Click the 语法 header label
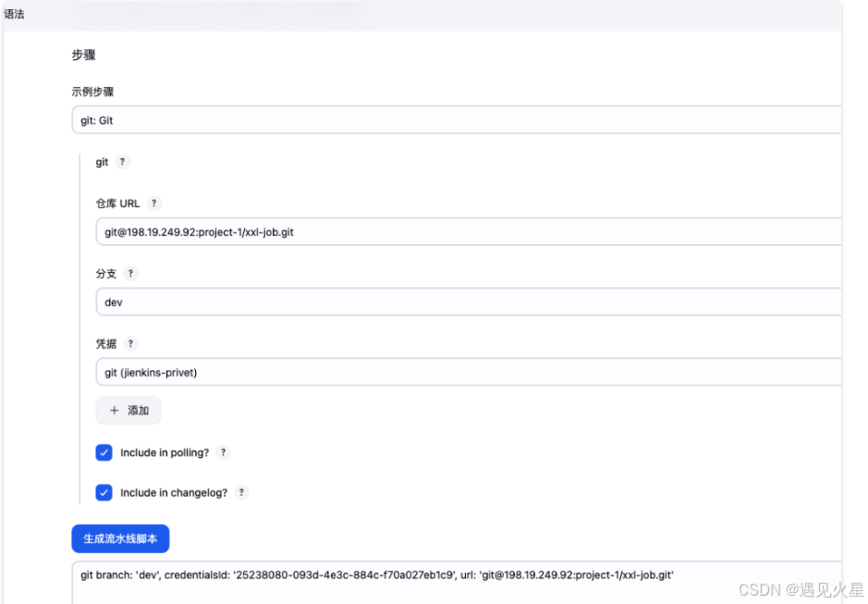868x604 pixels. pyautogui.click(x=14, y=15)
